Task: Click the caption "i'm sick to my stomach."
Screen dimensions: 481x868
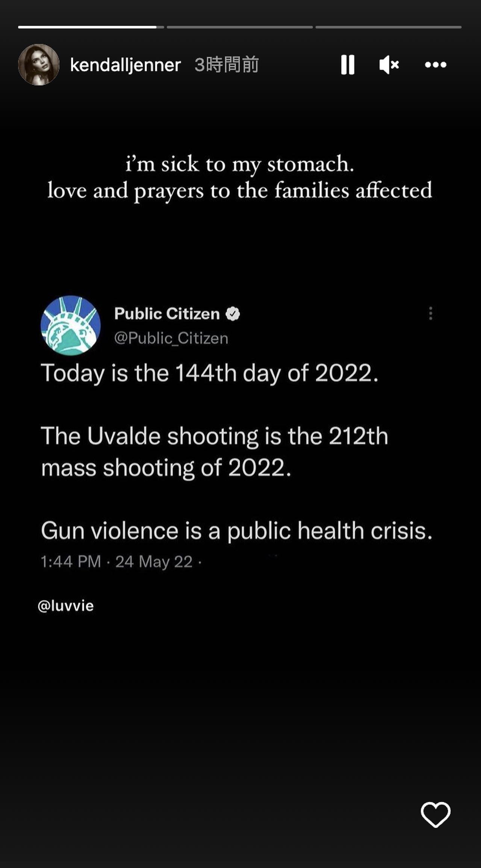Action: 240,164
